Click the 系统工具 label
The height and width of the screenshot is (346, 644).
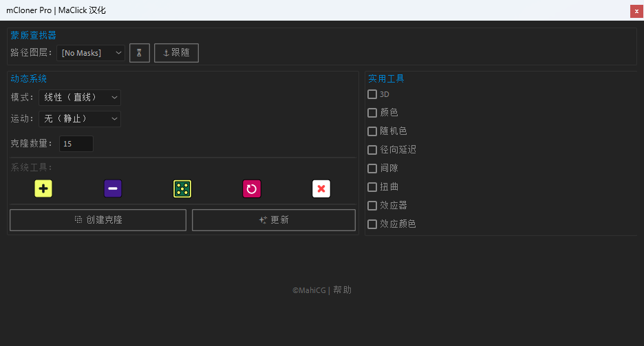31,167
